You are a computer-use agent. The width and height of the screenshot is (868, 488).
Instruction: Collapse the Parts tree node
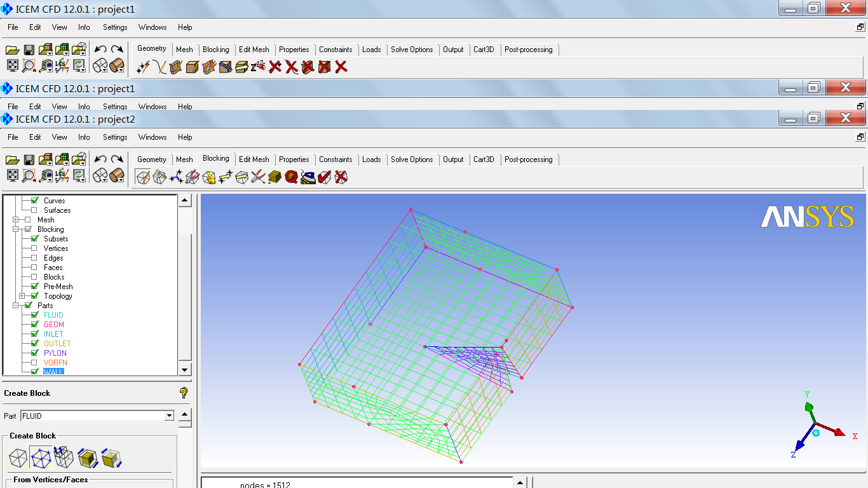pyautogui.click(x=16, y=306)
